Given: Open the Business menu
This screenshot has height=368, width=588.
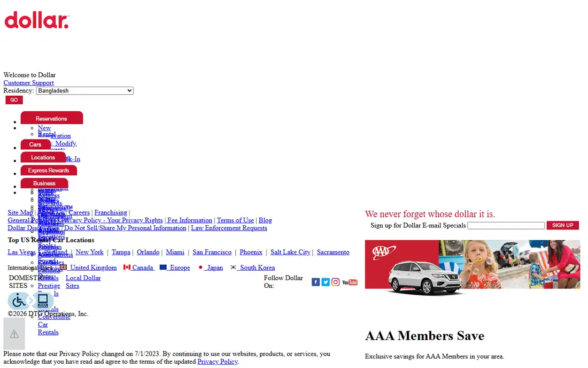Looking at the screenshot, I should tap(44, 183).
